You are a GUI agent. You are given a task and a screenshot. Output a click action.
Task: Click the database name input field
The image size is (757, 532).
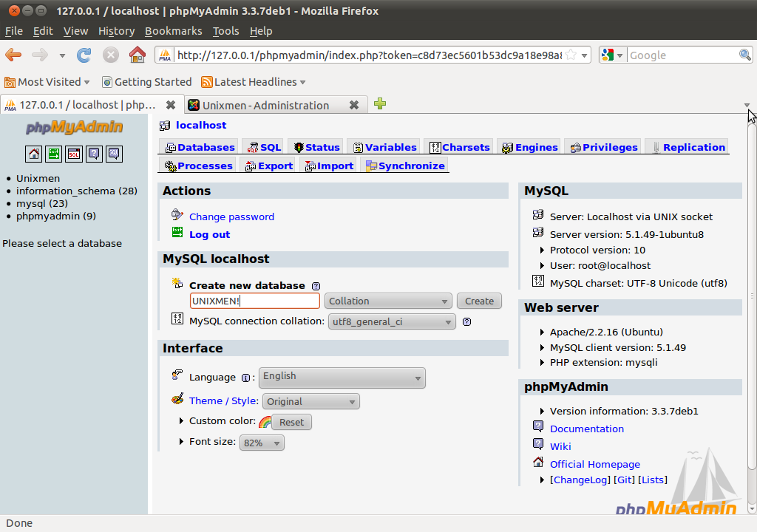(x=254, y=301)
